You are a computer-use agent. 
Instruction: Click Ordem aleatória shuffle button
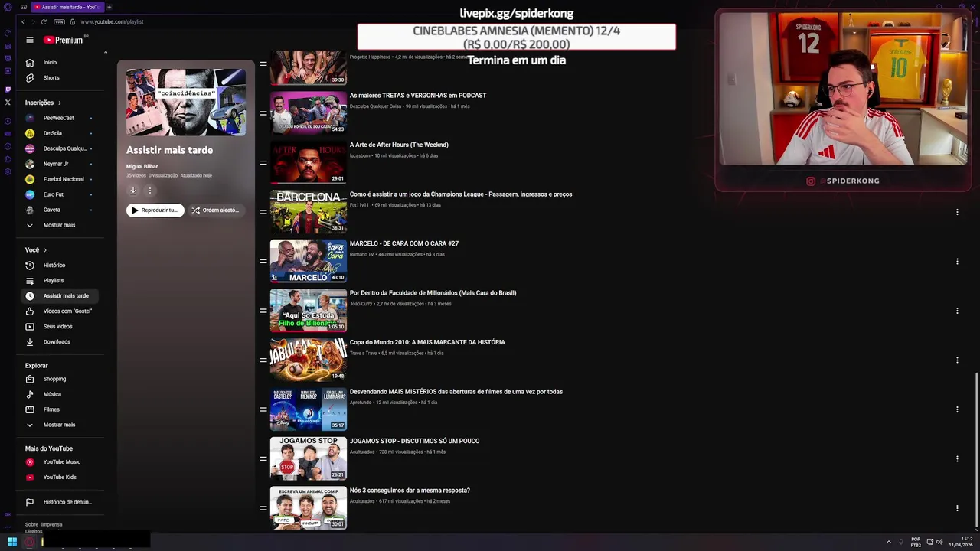pyautogui.click(x=216, y=210)
